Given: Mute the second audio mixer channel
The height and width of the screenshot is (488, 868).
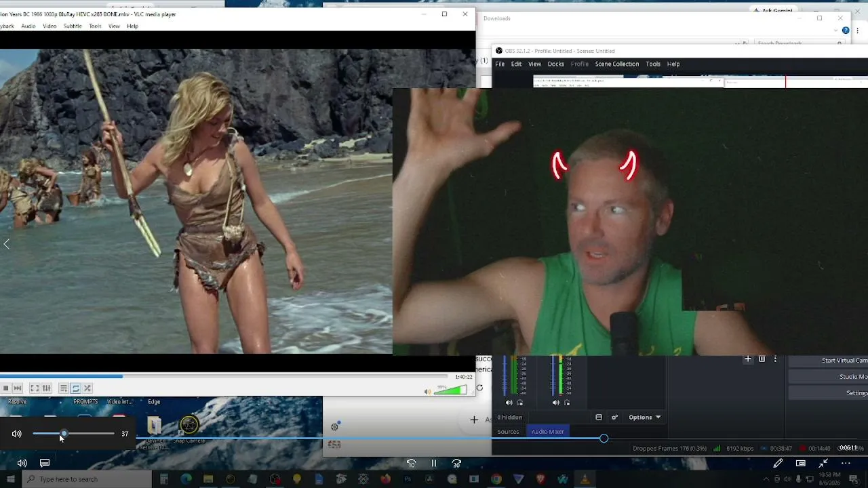Looking at the screenshot, I should (x=556, y=403).
